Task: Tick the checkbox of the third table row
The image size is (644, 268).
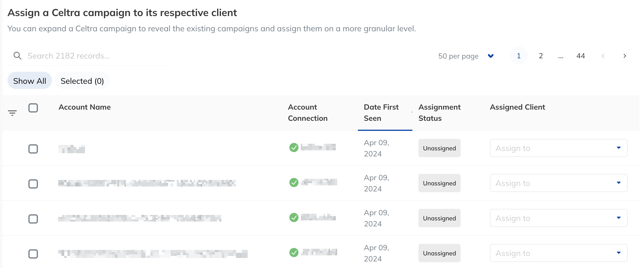Action: pos(33,219)
